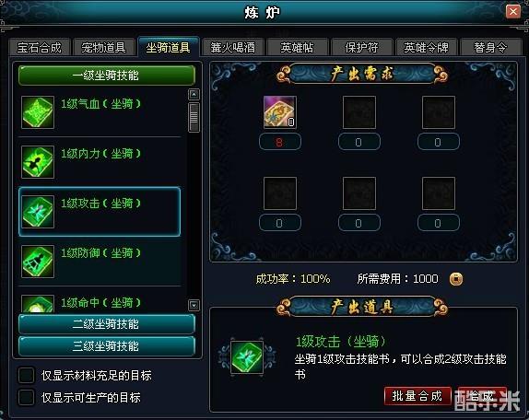This screenshot has width=529, height=420.
Task: Expand the 二级坐骑技能 category
Action: point(107,324)
